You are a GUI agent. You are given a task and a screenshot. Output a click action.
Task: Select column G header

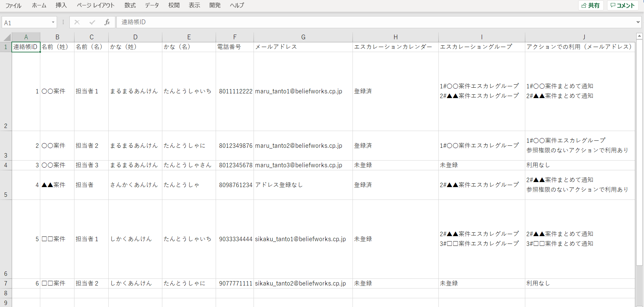point(303,37)
